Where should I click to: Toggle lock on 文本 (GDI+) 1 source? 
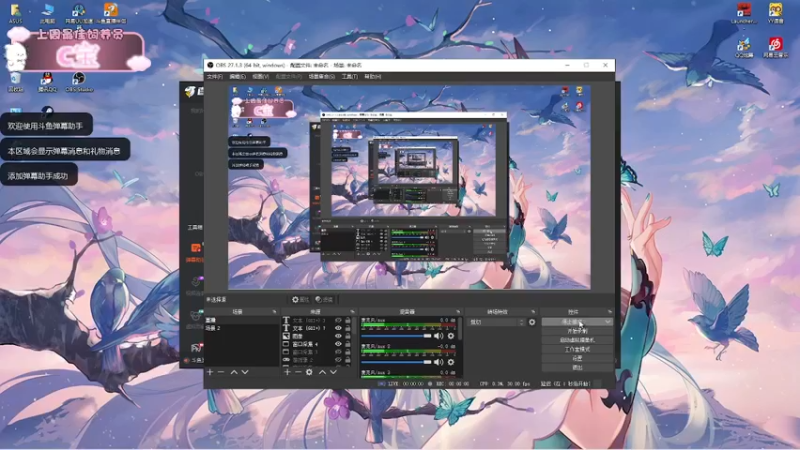[x=348, y=328]
